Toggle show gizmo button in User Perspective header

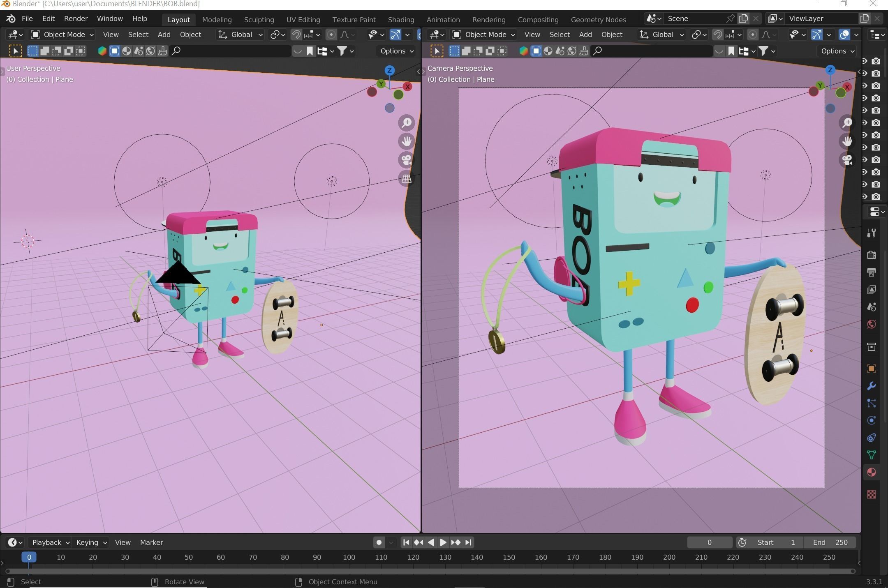coord(395,35)
